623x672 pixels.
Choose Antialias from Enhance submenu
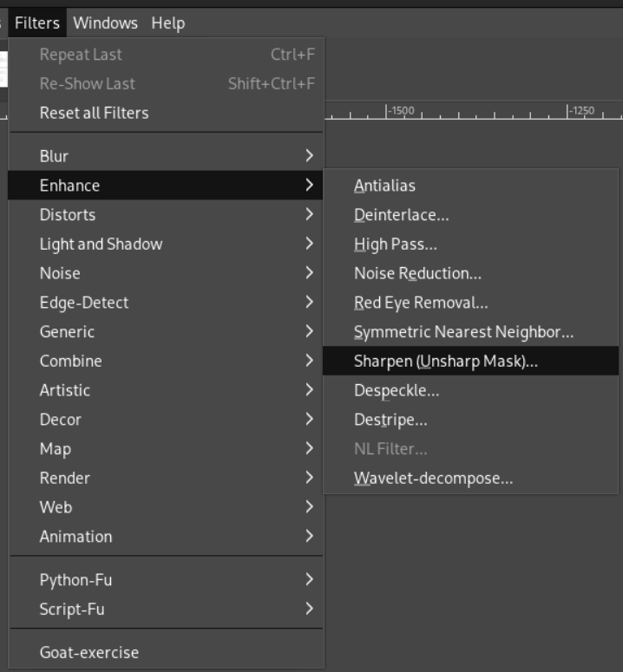click(384, 186)
